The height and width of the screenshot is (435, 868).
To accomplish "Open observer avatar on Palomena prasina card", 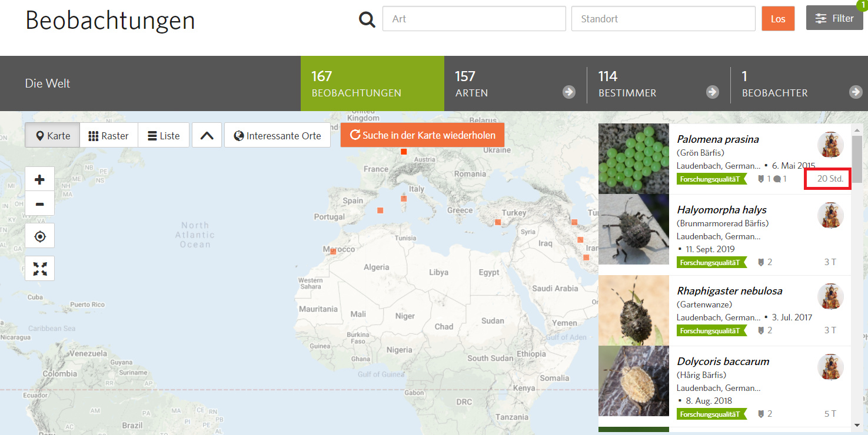I will 830,145.
